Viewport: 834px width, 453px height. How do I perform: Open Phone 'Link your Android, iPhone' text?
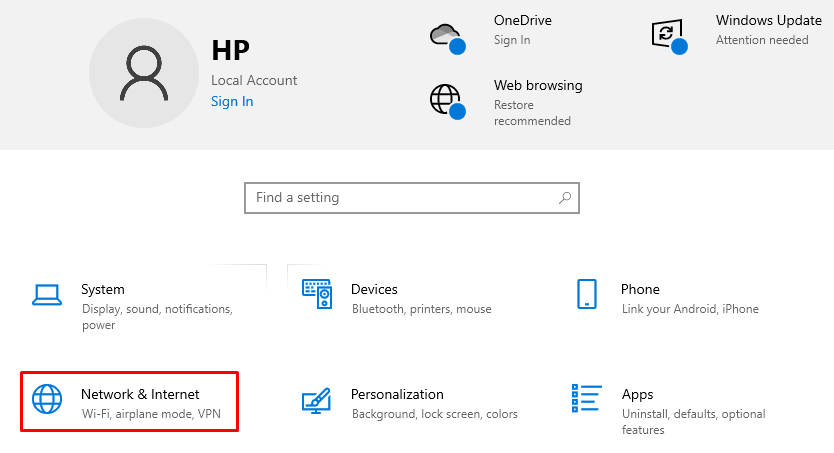coord(690,309)
